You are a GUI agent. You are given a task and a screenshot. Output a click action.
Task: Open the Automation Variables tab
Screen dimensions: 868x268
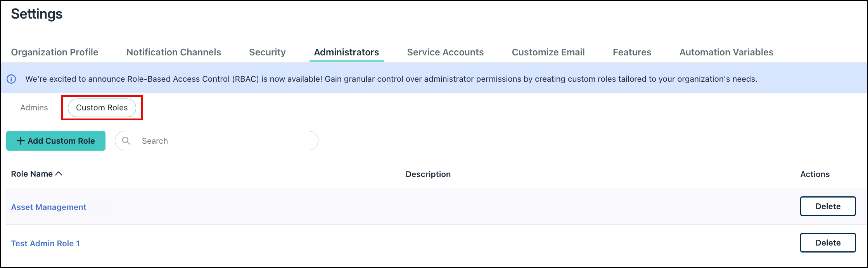point(726,52)
